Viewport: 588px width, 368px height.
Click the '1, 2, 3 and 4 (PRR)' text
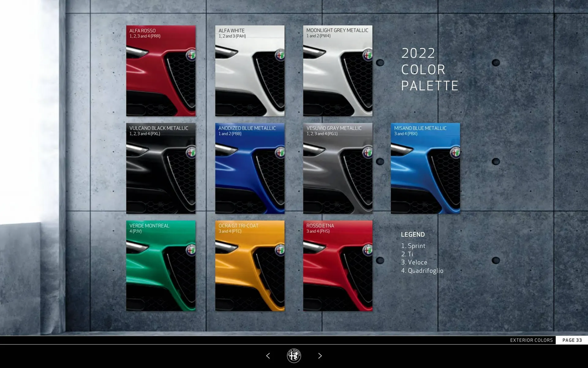tap(145, 36)
